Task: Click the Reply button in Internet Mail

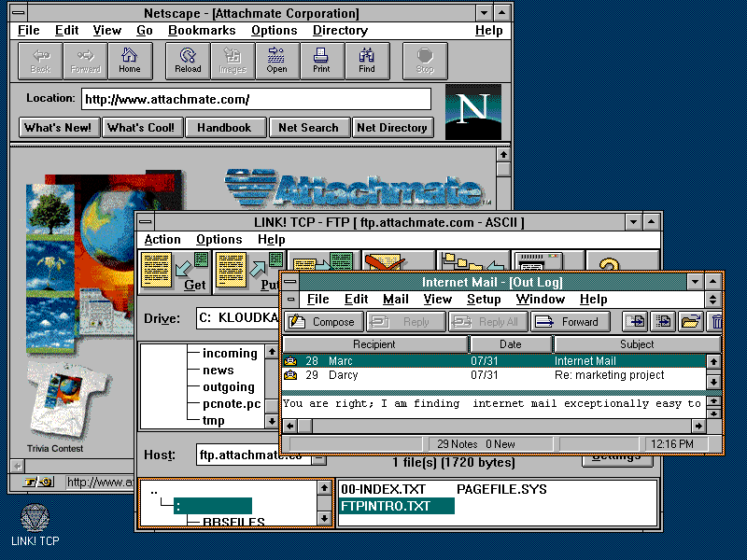Action: pos(406,322)
